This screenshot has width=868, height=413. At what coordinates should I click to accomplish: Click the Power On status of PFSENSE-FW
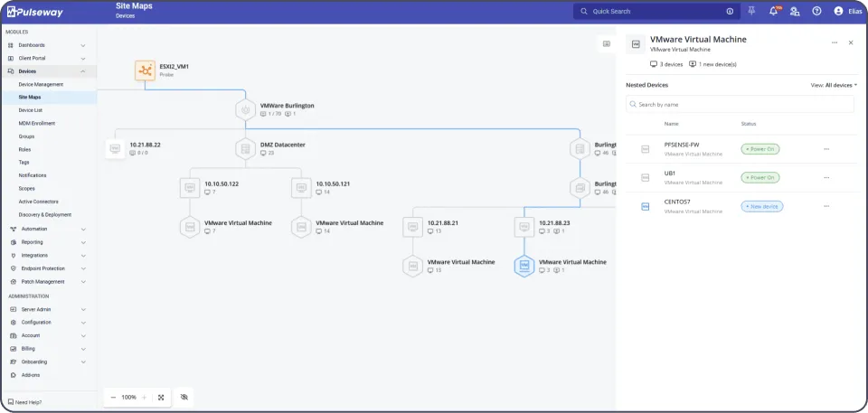click(760, 149)
